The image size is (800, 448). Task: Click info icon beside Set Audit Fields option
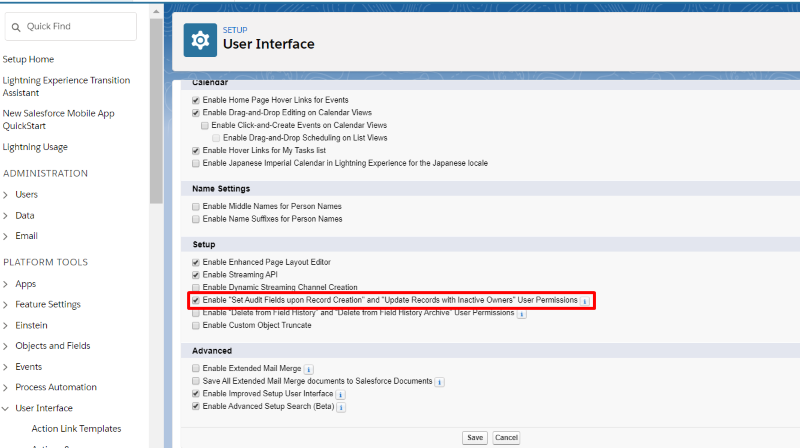point(586,301)
